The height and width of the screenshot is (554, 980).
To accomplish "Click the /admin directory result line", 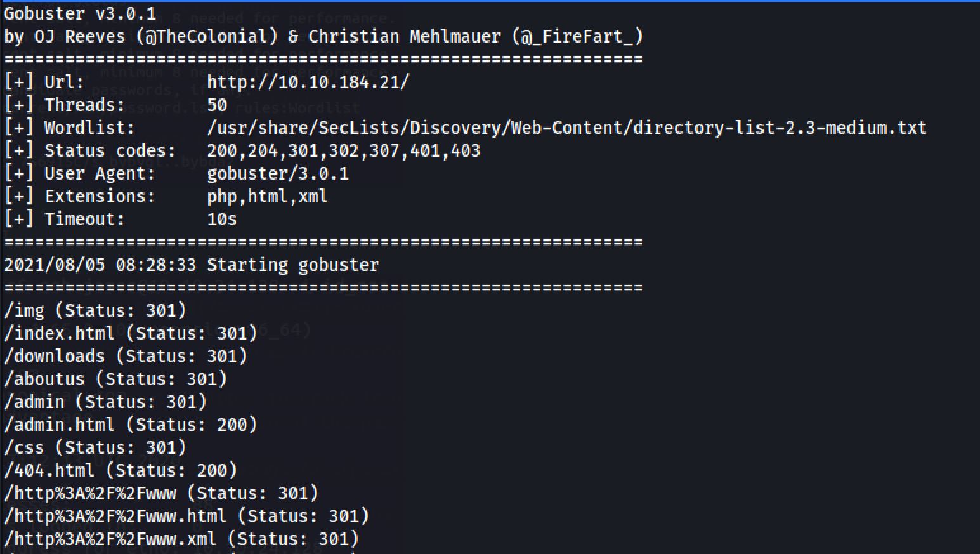I will pyautogui.click(x=105, y=402).
